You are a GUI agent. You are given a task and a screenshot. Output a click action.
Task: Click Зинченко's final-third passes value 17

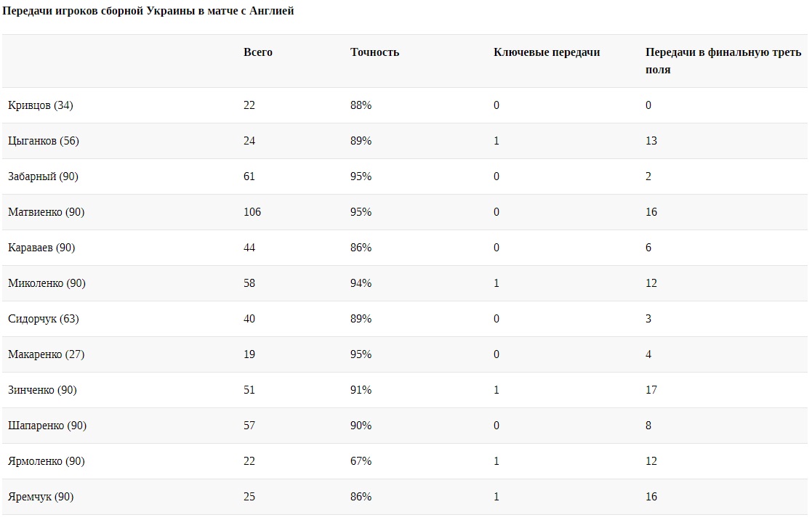click(651, 390)
